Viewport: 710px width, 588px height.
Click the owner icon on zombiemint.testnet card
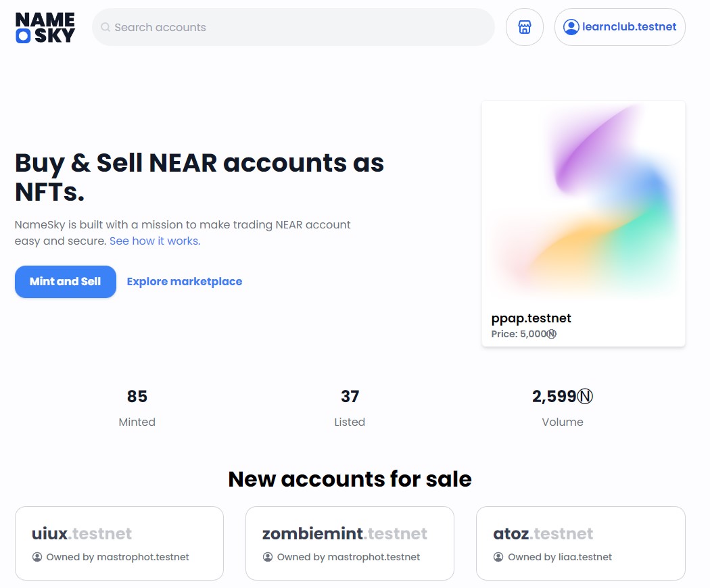tap(268, 557)
